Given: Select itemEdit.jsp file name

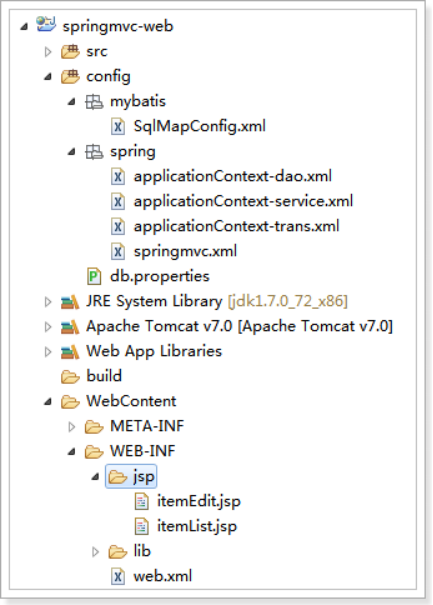Looking at the screenshot, I should (x=199, y=502).
